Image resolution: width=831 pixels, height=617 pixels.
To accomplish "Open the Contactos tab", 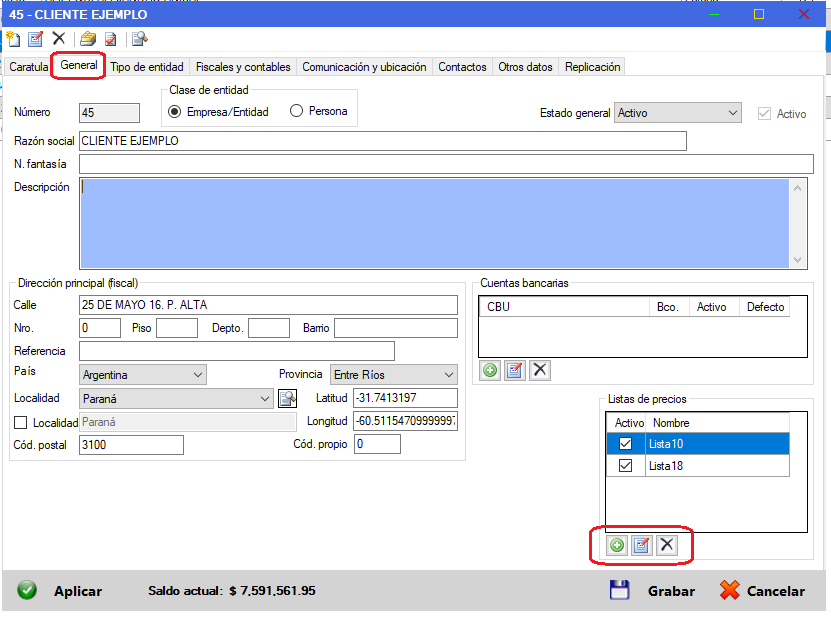I will coord(462,67).
